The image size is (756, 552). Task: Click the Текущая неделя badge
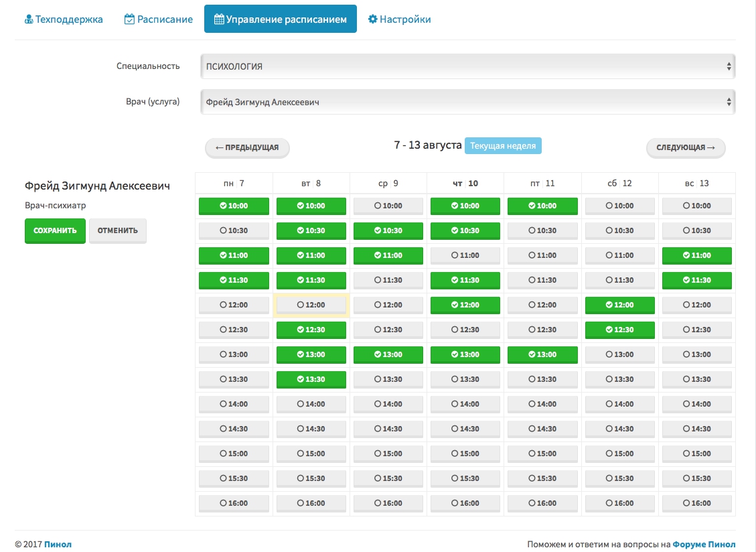(503, 145)
